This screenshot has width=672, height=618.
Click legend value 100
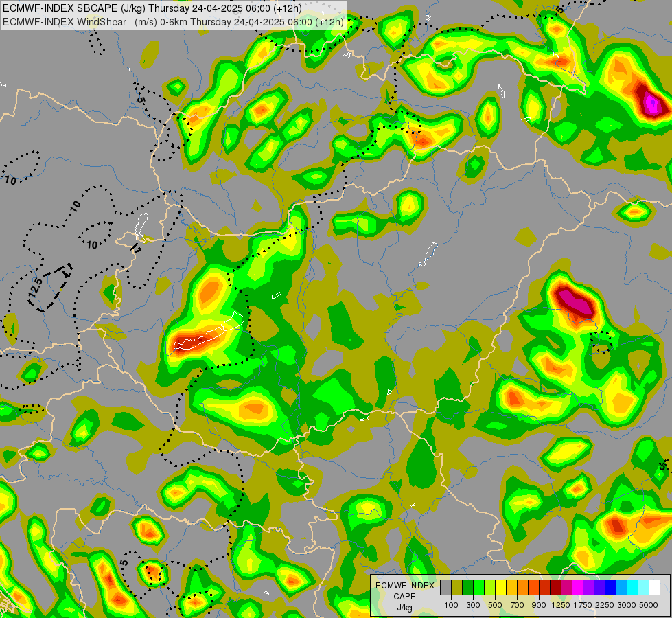click(x=451, y=605)
